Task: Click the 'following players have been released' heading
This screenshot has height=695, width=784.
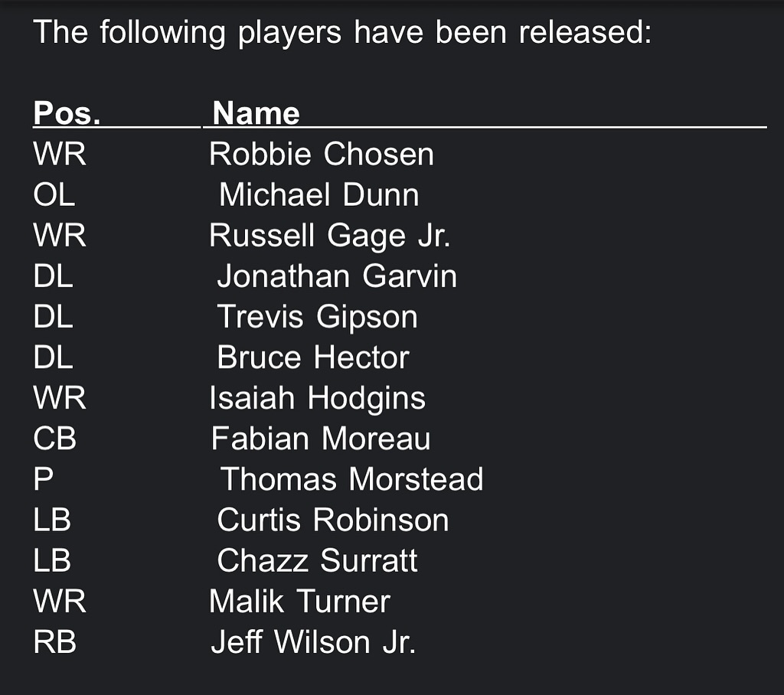Action: [x=342, y=32]
